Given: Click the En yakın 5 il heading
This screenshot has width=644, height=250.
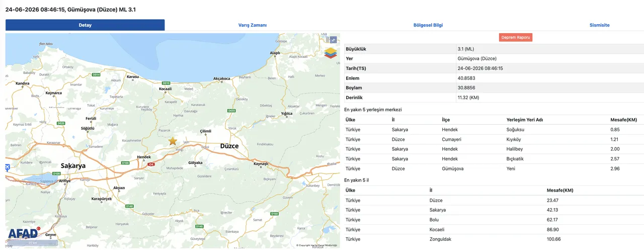Looking at the screenshot, I should tap(357, 180).
